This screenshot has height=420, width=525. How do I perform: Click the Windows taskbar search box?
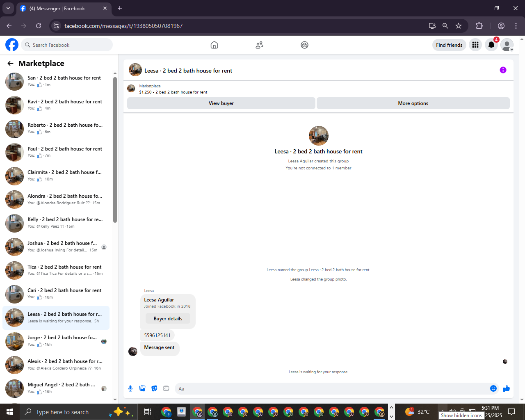(78, 412)
